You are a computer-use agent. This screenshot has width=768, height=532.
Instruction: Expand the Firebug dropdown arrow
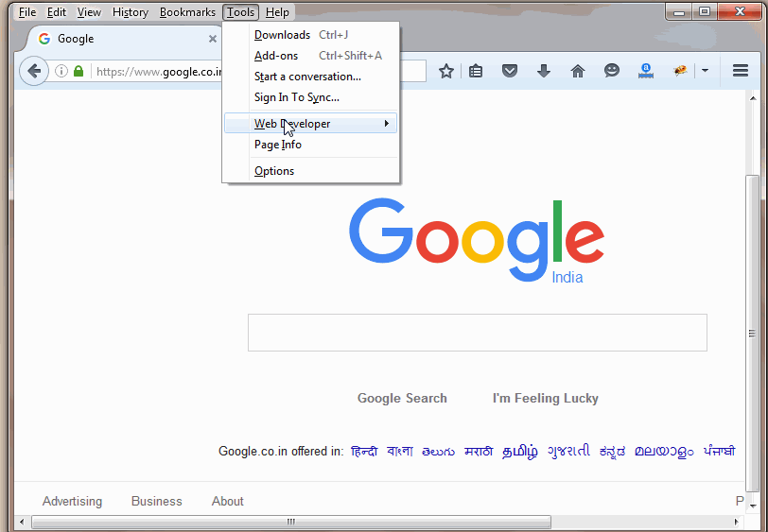point(705,71)
